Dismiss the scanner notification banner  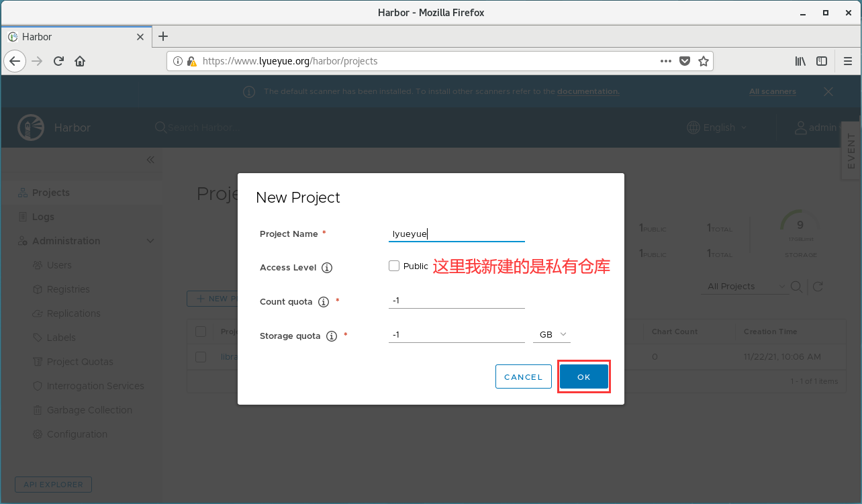pyautogui.click(x=828, y=91)
